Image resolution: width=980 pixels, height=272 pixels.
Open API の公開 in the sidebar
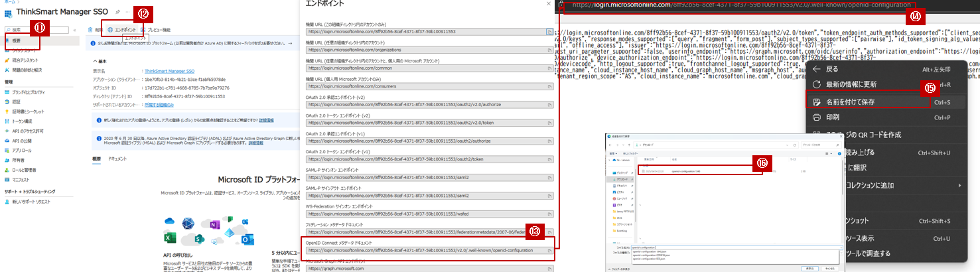coord(19,141)
